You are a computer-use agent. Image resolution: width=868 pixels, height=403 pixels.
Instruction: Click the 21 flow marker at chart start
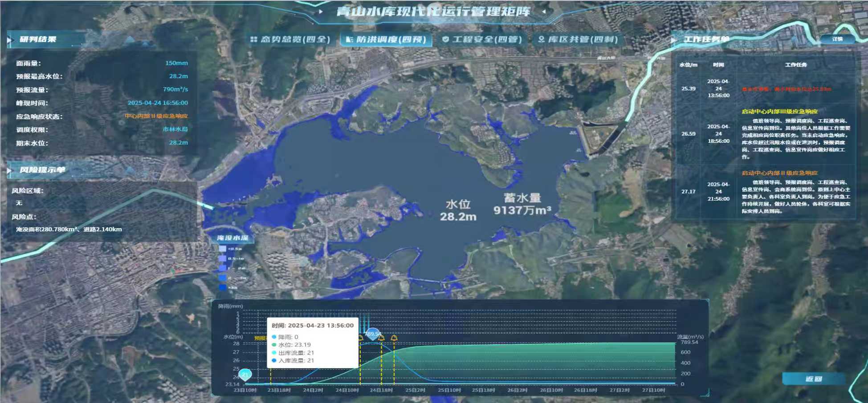[x=245, y=375]
